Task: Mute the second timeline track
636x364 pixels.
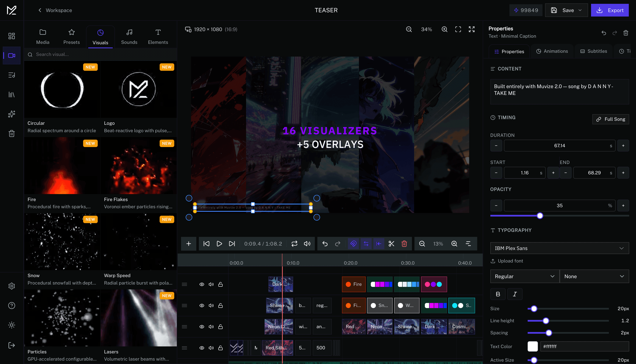Action: 211,306
